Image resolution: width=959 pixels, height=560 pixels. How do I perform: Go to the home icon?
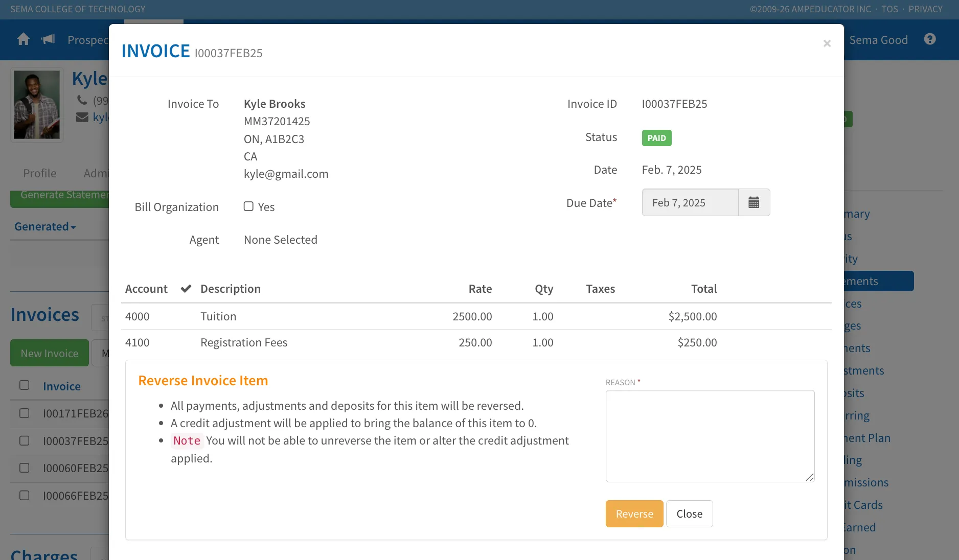click(24, 39)
